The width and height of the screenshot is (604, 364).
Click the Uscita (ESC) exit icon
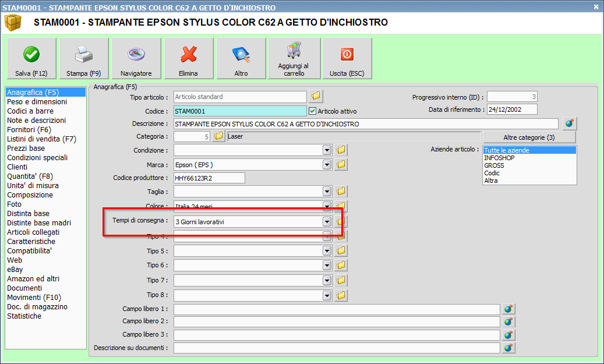coord(347,55)
